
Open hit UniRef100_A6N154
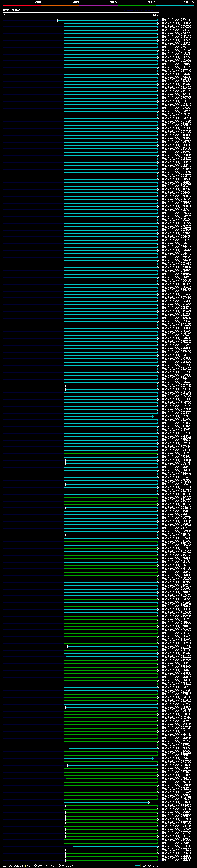(177, 782)
